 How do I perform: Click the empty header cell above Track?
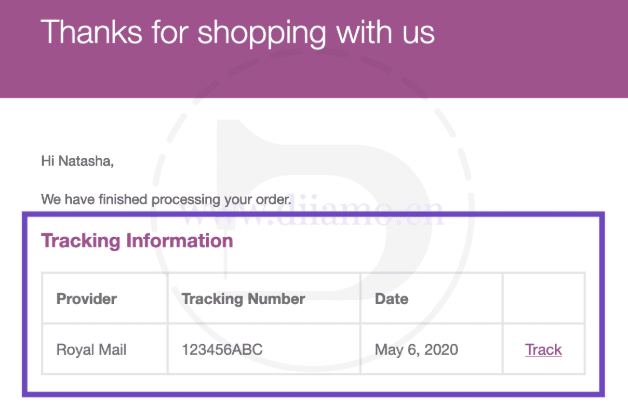pos(543,298)
